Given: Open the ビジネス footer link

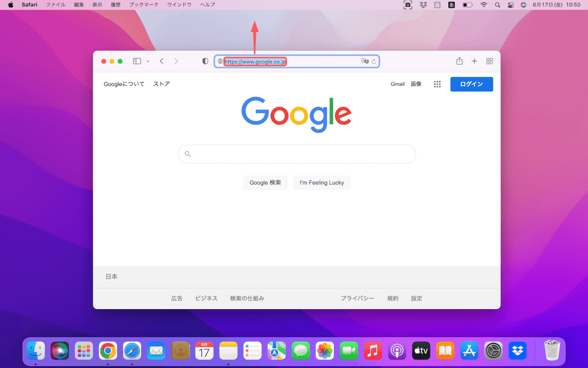Looking at the screenshot, I should (206, 299).
